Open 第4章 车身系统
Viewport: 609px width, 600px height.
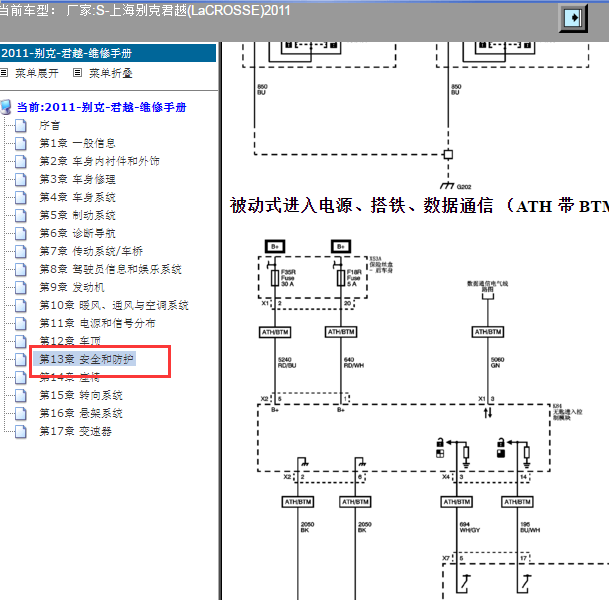pyautogui.click(x=77, y=197)
